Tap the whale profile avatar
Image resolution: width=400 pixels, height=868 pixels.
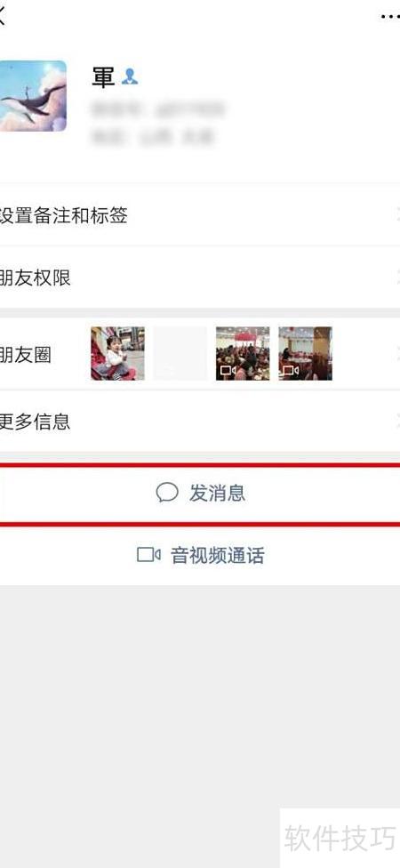click(33, 96)
